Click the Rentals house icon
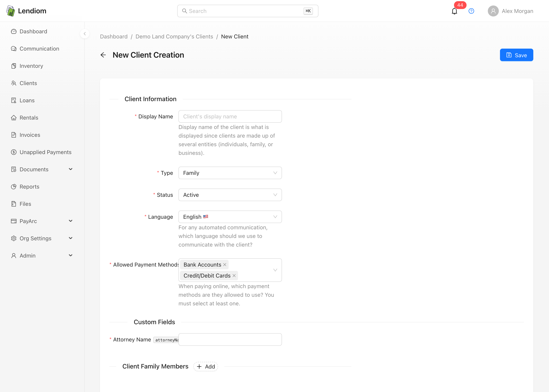Viewport: 549px width, 392px height. [14, 118]
